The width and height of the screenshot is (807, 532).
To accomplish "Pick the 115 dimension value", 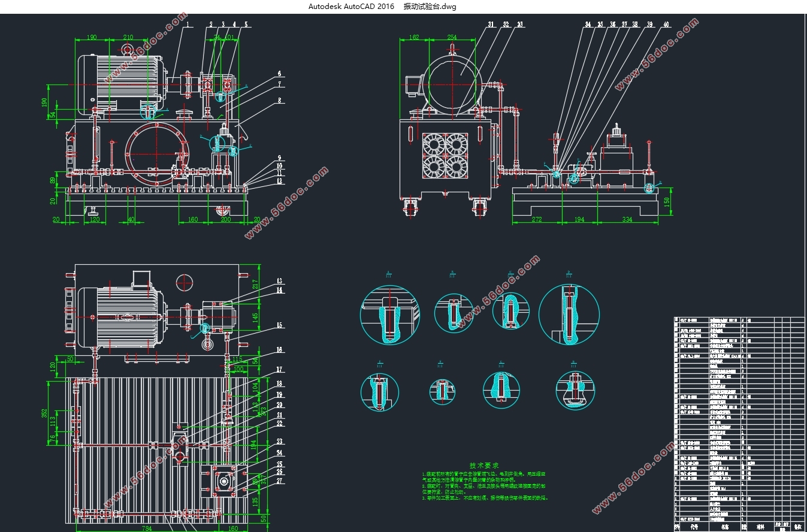I will (x=237, y=359).
